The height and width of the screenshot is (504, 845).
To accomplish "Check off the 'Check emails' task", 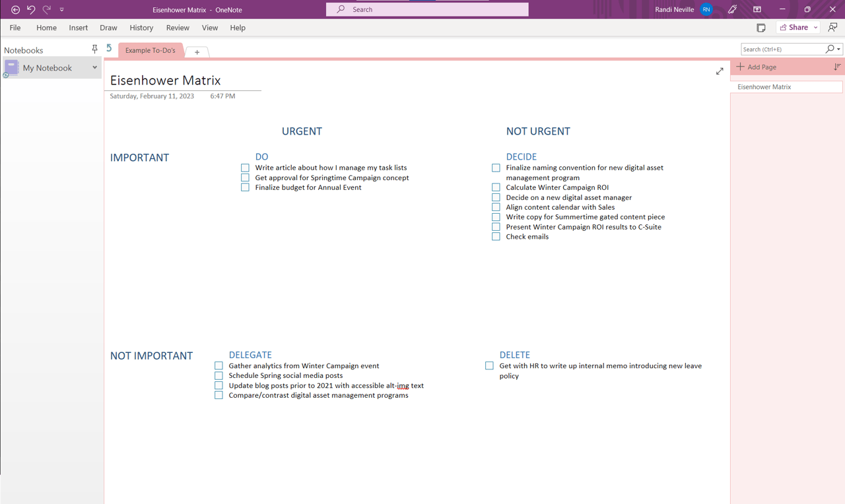I will tap(496, 236).
